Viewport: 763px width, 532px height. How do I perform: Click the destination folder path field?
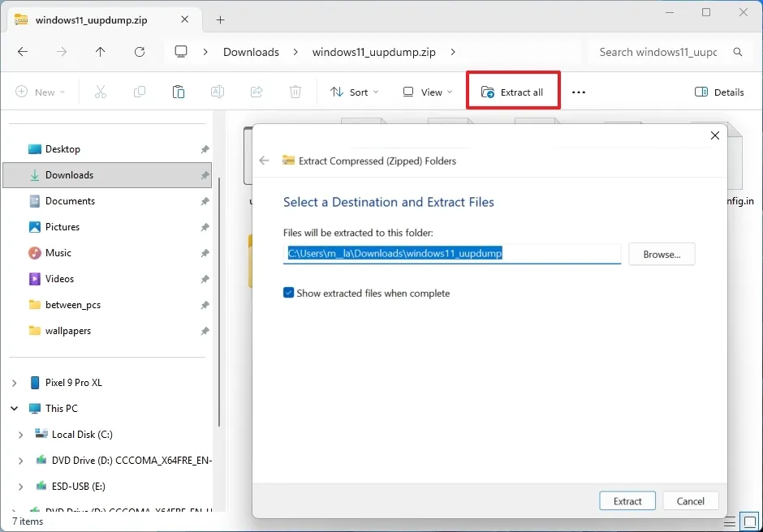point(450,254)
